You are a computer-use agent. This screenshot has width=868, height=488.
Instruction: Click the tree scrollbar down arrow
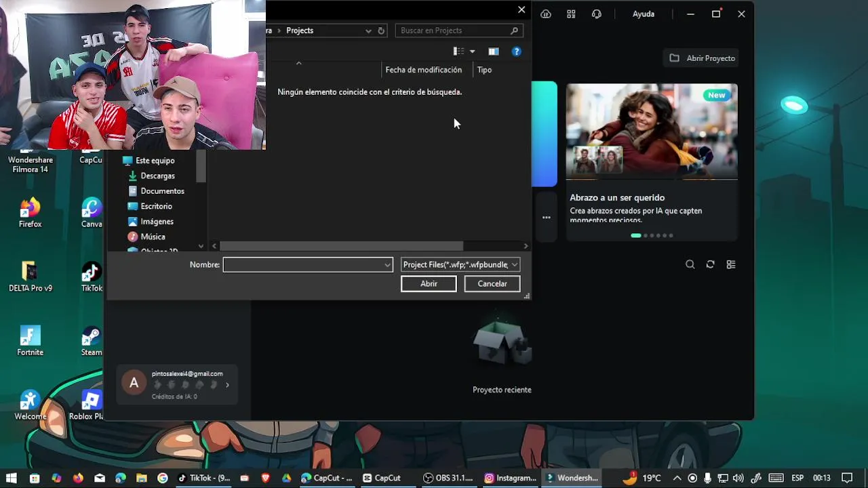[201, 246]
